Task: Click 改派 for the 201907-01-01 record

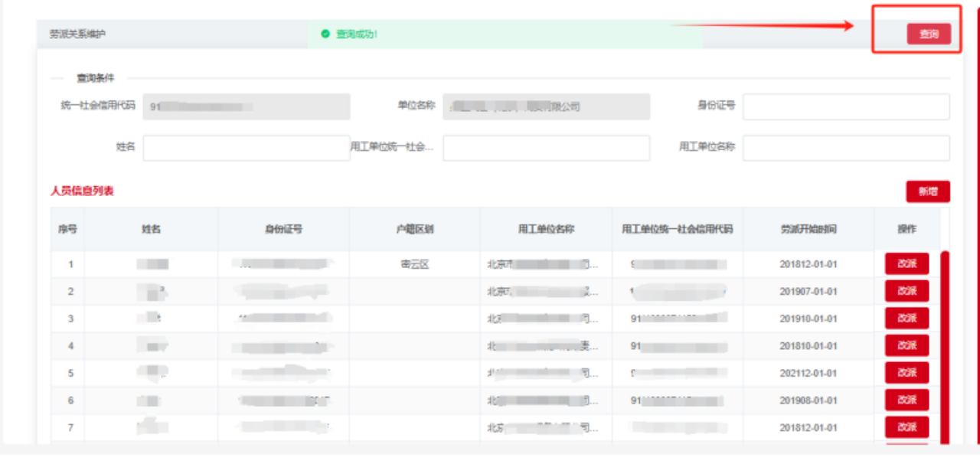Action: point(906,290)
